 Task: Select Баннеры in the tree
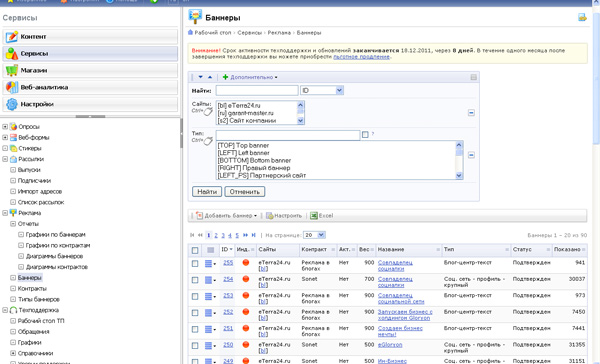[29, 277]
